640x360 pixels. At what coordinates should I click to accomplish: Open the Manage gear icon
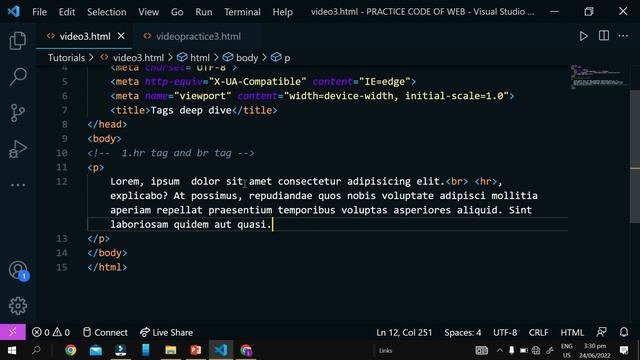point(18,306)
